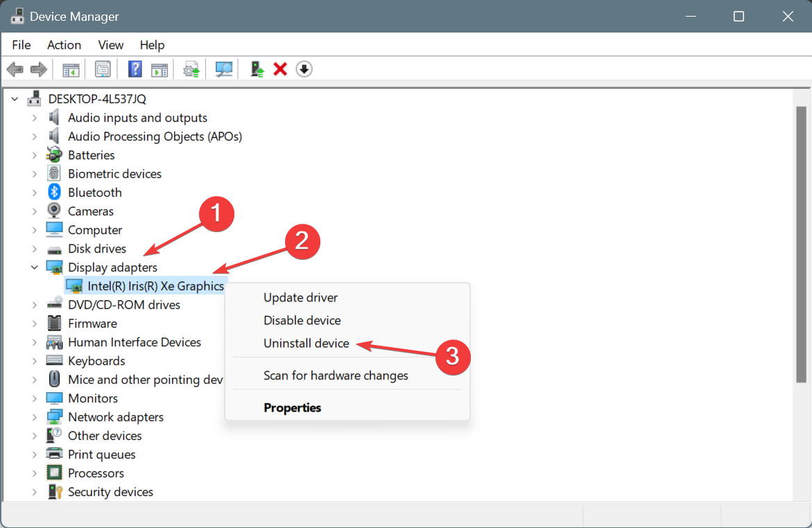Select Intel(R) Iris(R) Xe Graphics device
This screenshot has height=528, width=812.
click(155, 285)
